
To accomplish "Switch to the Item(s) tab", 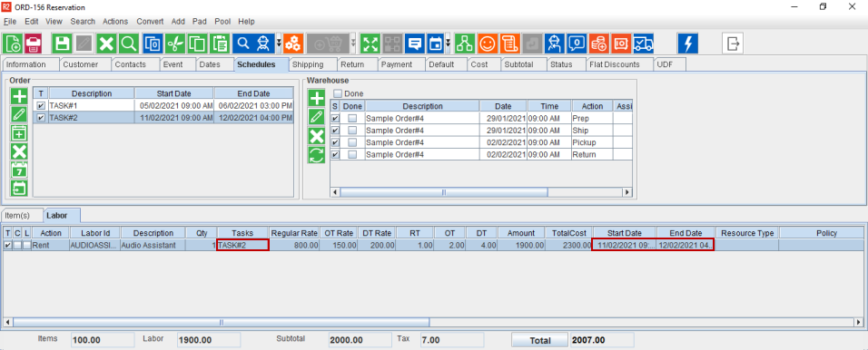I will pyautogui.click(x=17, y=215).
